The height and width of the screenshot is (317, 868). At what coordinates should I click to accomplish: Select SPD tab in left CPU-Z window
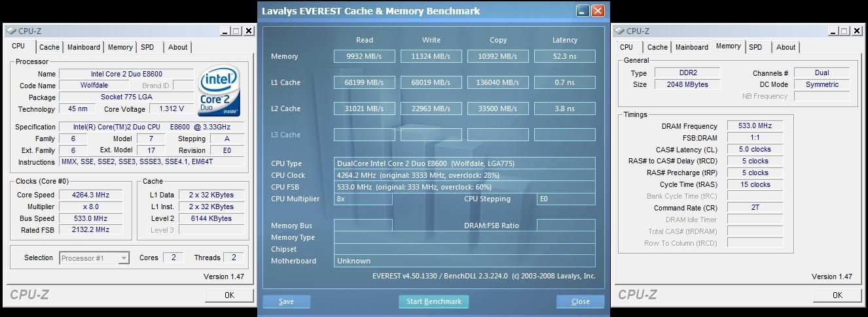tap(147, 47)
